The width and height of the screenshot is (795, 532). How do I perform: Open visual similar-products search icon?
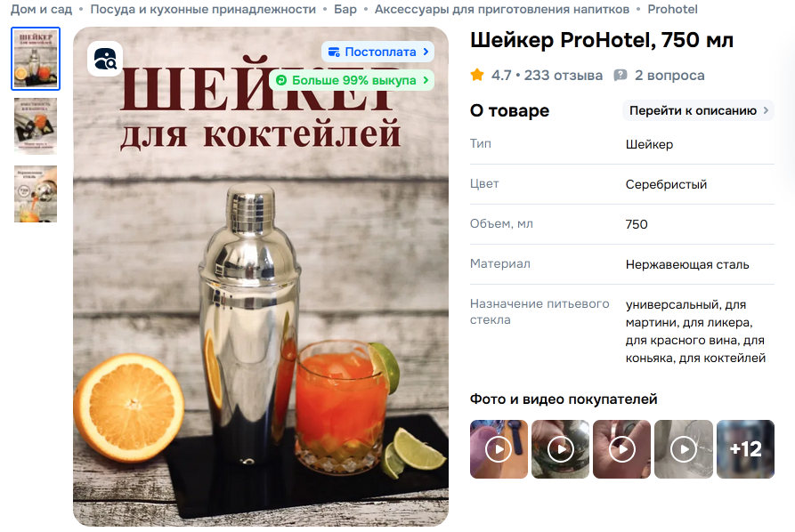pos(105,59)
